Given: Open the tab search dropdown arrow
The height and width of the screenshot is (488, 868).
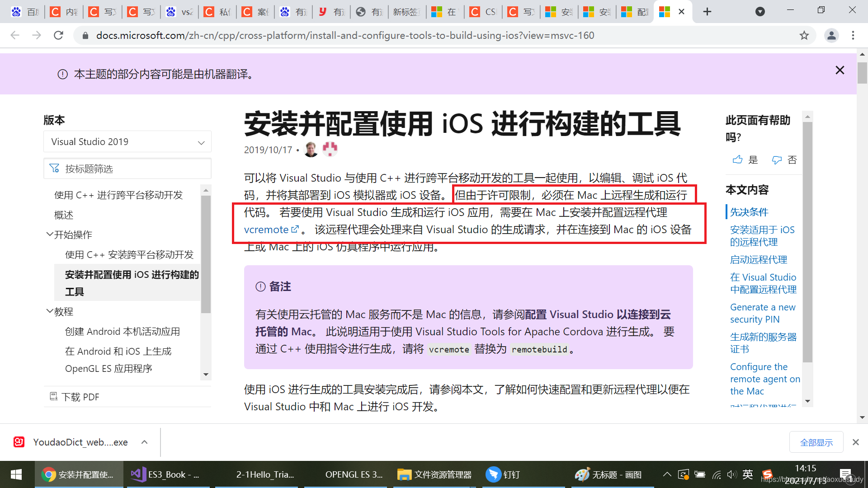Looking at the screenshot, I should pos(760,12).
